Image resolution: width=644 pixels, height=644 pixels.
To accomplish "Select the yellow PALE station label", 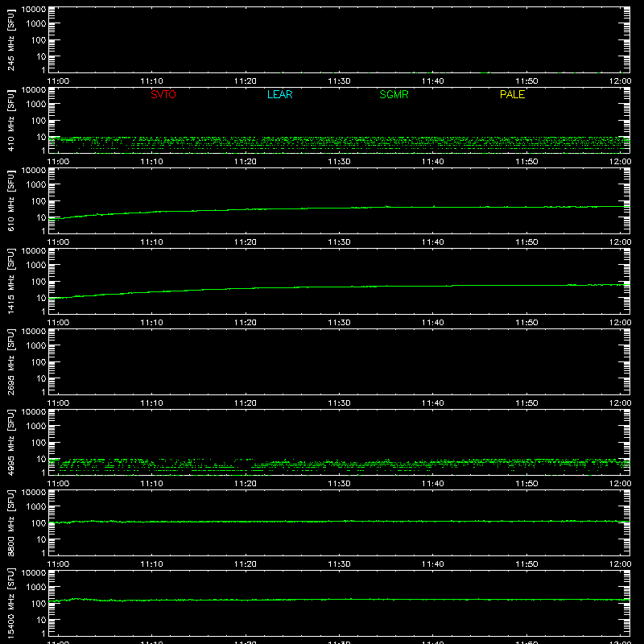I will pyautogui.click(x=512, y=94).
